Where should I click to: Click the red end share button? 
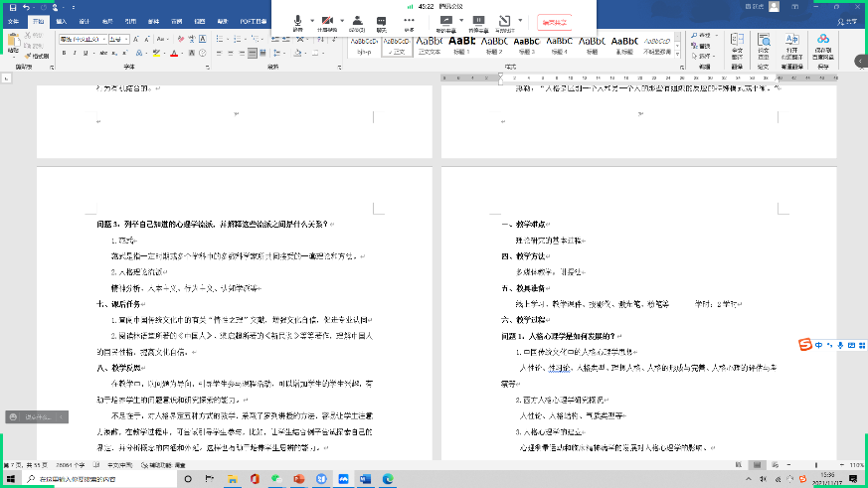pos(554,21)
